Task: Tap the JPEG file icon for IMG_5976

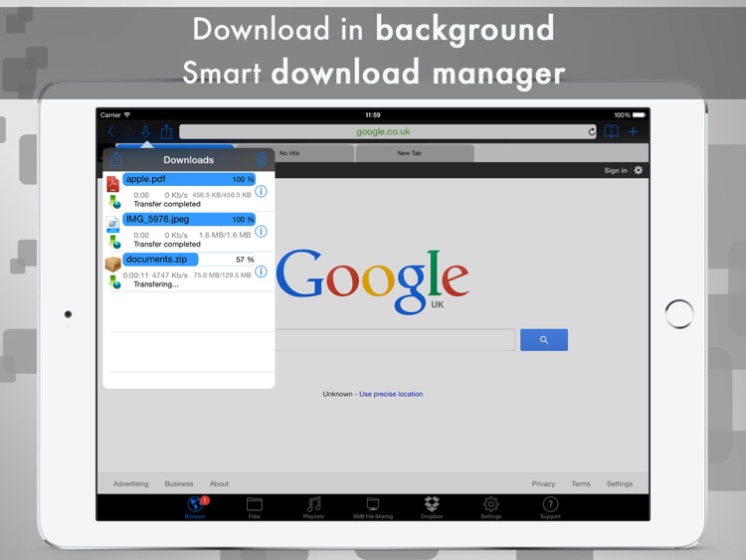Action: [112, 224]
